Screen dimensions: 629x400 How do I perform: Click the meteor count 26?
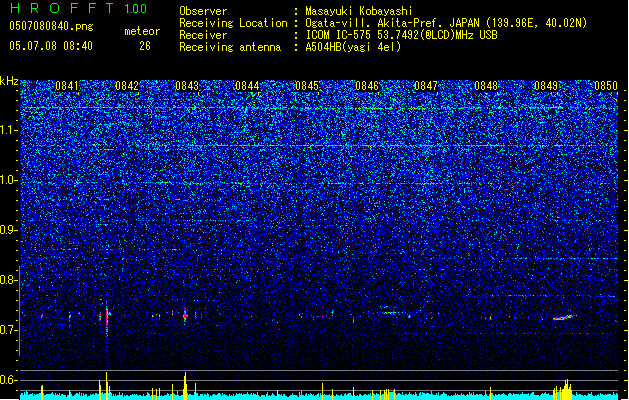tap(145, 46)
